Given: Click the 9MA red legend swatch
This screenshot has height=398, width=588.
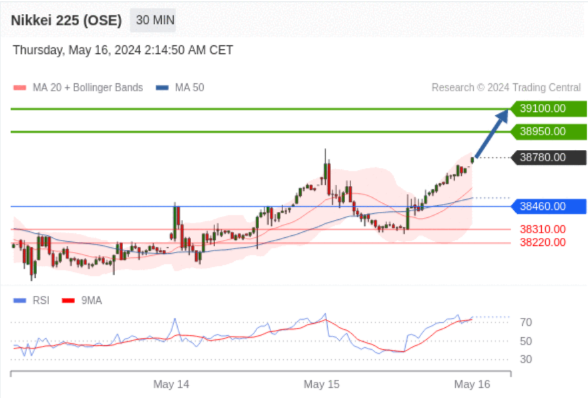Looking at the screenshot, I should coord(68,300).
